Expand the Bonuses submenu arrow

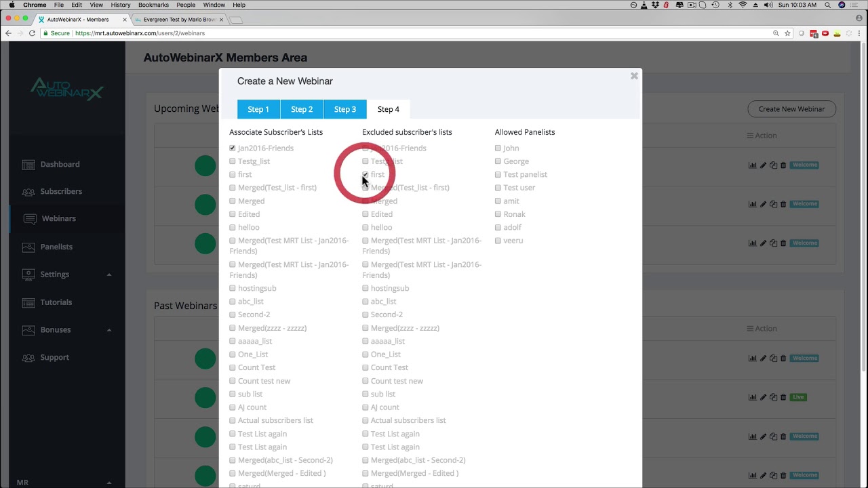point(109,330)
